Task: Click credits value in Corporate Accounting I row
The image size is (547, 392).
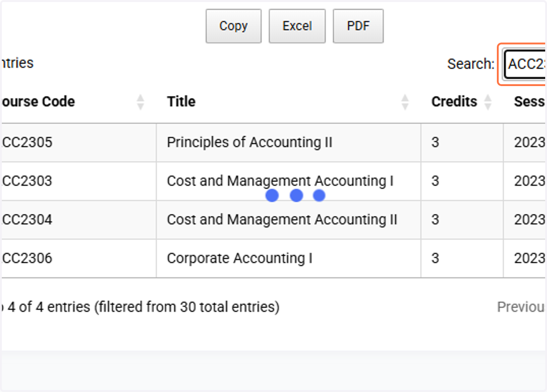Action: [x=435, y=259]
